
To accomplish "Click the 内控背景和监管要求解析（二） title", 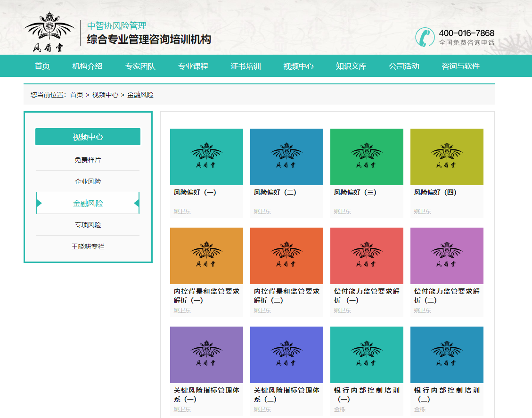I will click(286, 296).
